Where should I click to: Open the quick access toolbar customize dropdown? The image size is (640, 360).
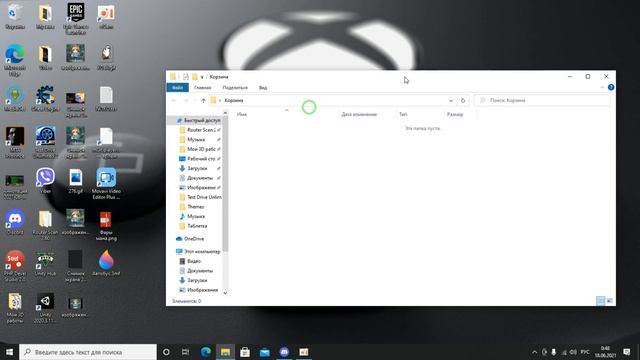pyautogui.click(x=202, y=77)
